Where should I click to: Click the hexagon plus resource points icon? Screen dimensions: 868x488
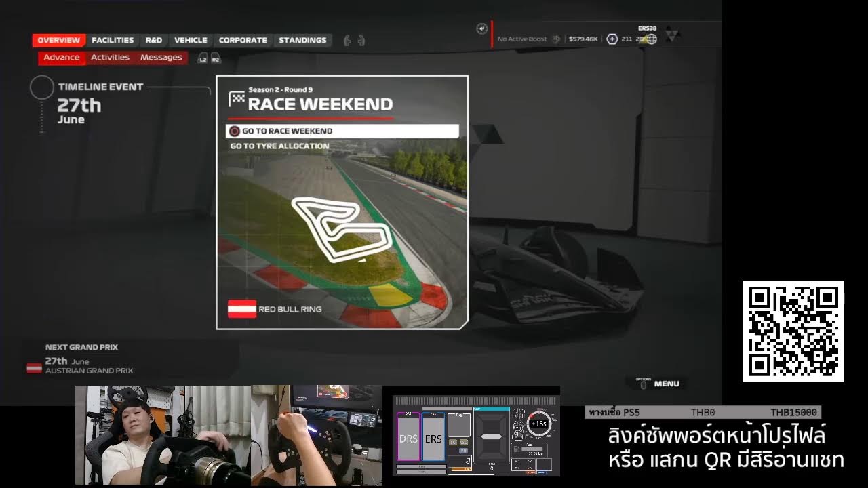tap(612, 39)
